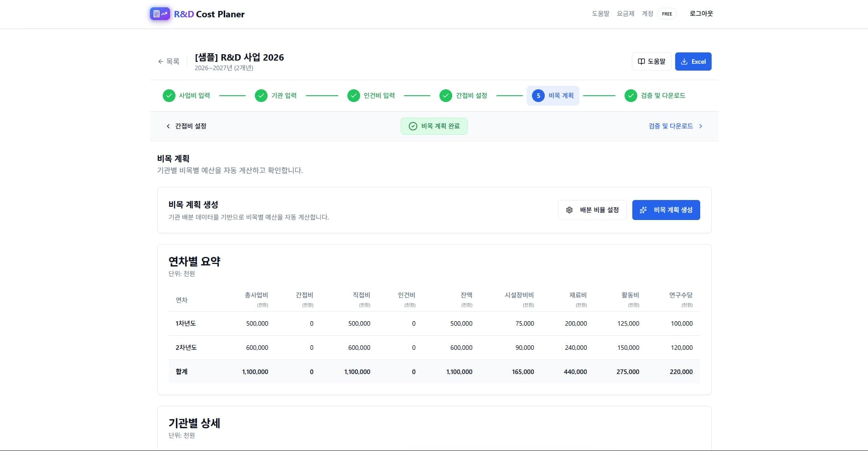This screenshot has width=868, height=451.
Task: Click the back arrow next to 목록
Action: coord(160,61)
